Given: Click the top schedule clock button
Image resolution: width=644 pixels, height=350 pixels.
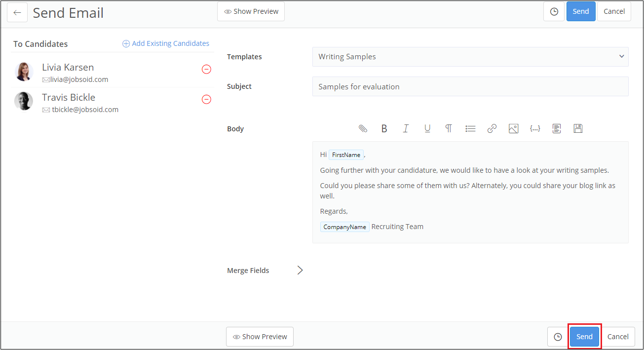Looking at the screenshot, I should (x=554, y=11).
